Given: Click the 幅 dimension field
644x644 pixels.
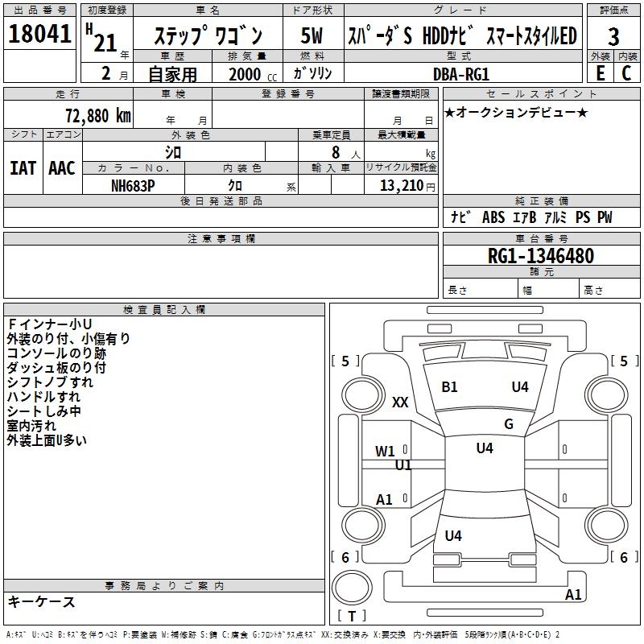Looking at the screenshot, I should point(548,288).
